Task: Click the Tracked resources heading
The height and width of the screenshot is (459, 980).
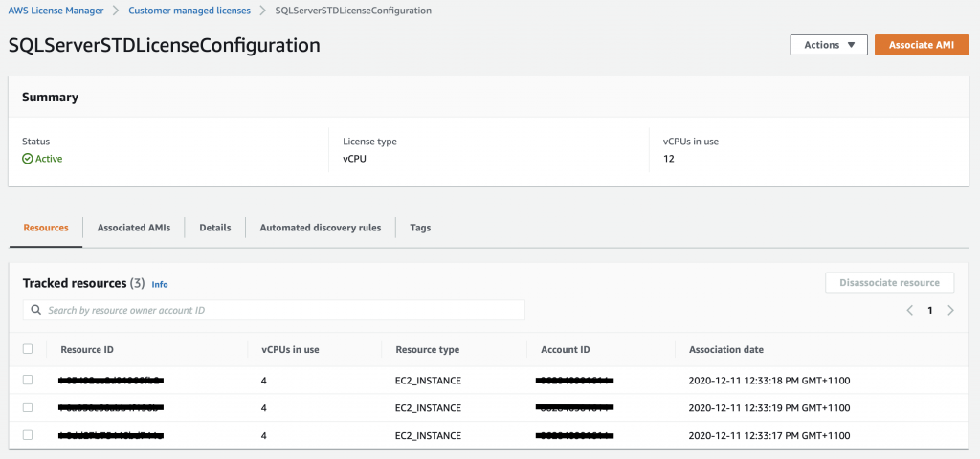Action: (x=75, y=283)
